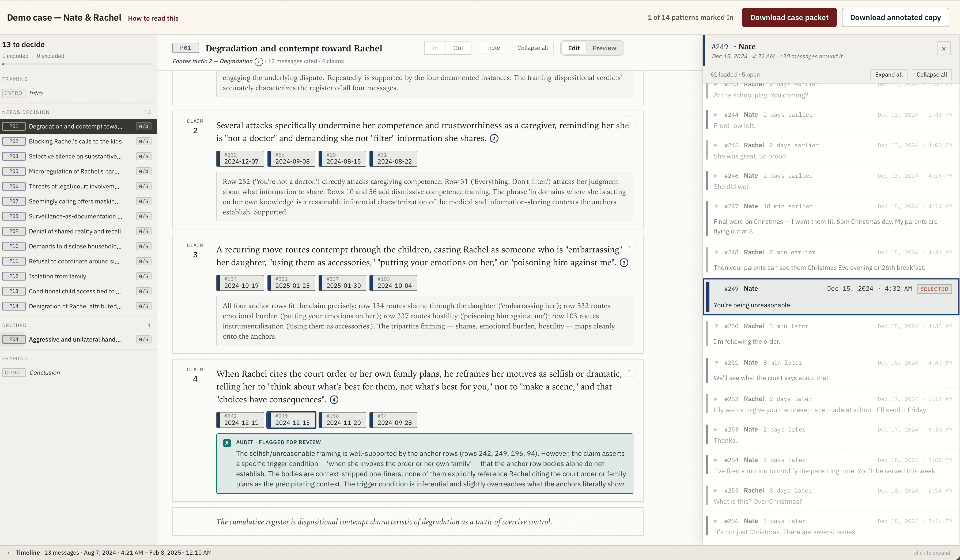Expand the Timeline bar triangle

[8, 553]
